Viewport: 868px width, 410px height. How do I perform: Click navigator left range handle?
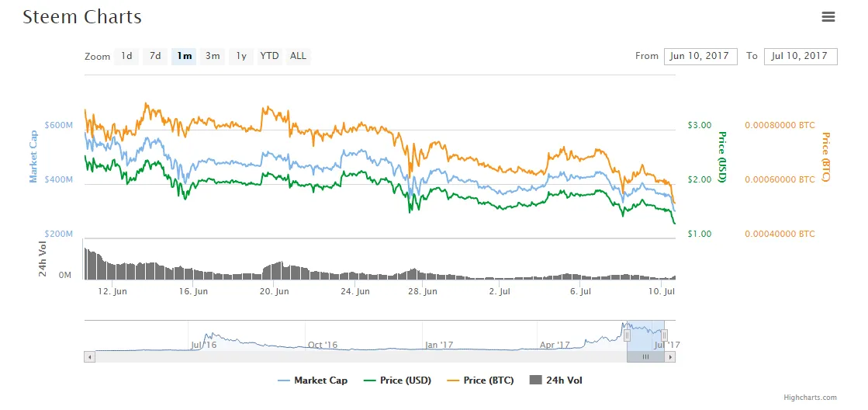(x=627, y=335)
